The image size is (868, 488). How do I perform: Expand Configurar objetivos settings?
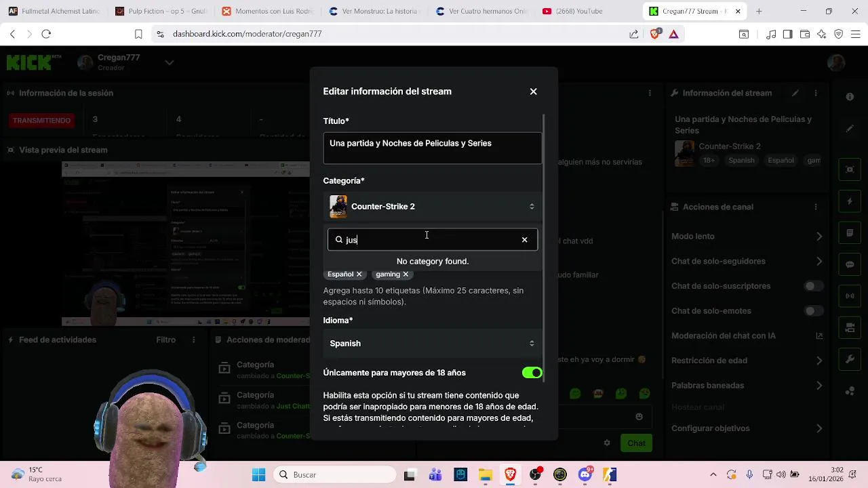click(x=819, y=428)
